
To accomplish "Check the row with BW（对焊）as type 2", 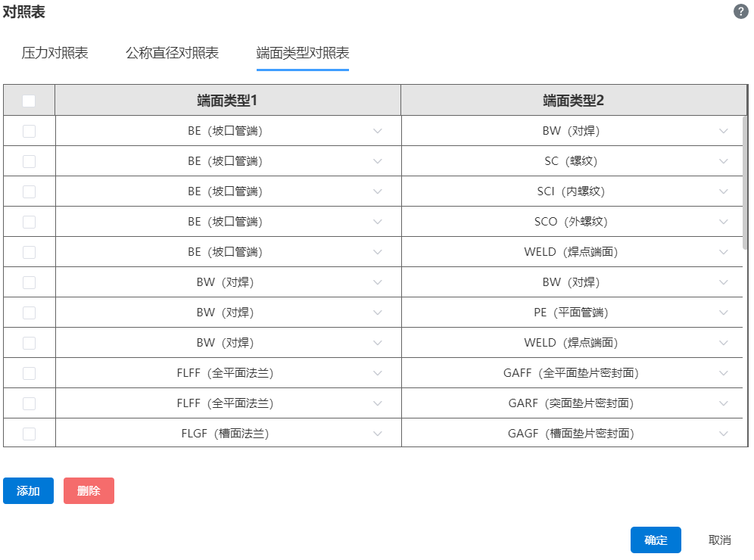I will (29, 131).
